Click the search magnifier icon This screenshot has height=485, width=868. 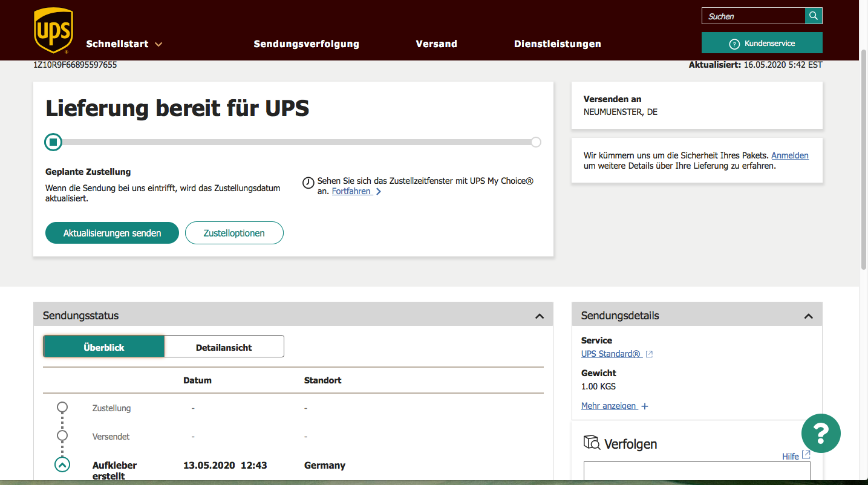pyautogui.click(x=814, y=16)
